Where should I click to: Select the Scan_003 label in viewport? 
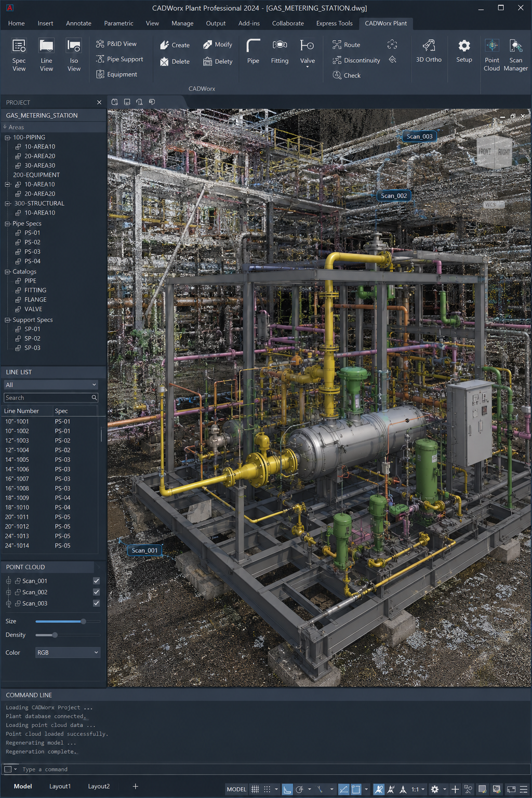[419, 137]
